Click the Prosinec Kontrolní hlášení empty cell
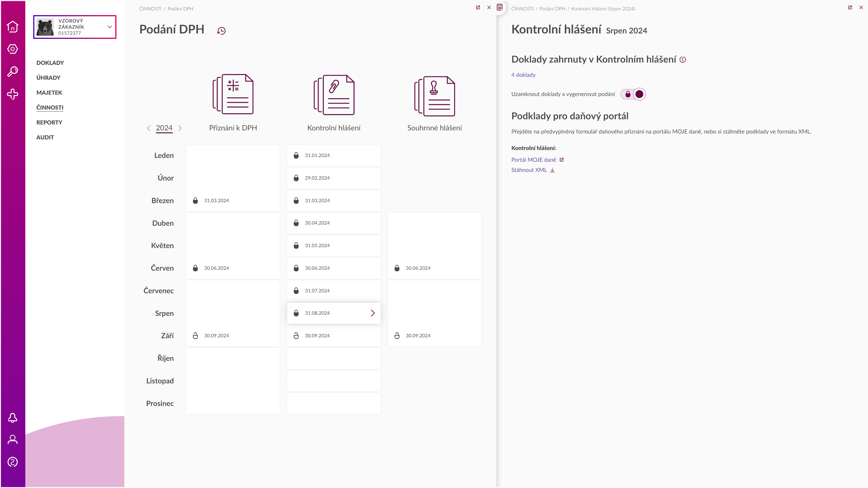868x488 pixels. coord(334,404)
